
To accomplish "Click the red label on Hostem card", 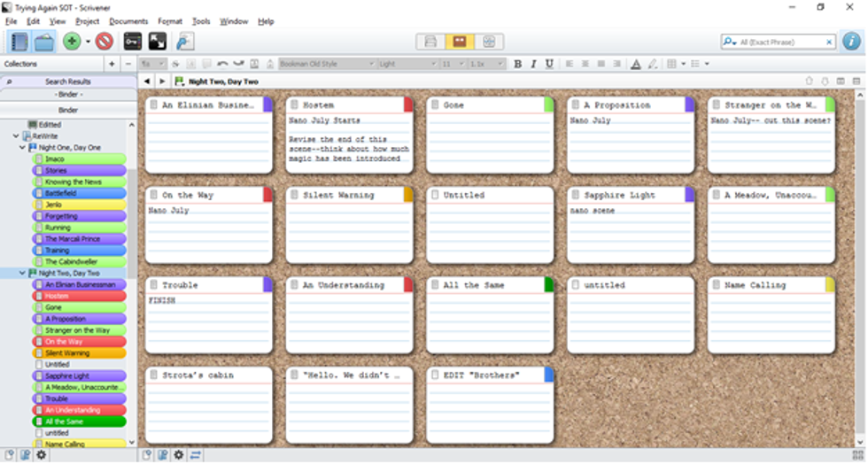I will 408,104.
